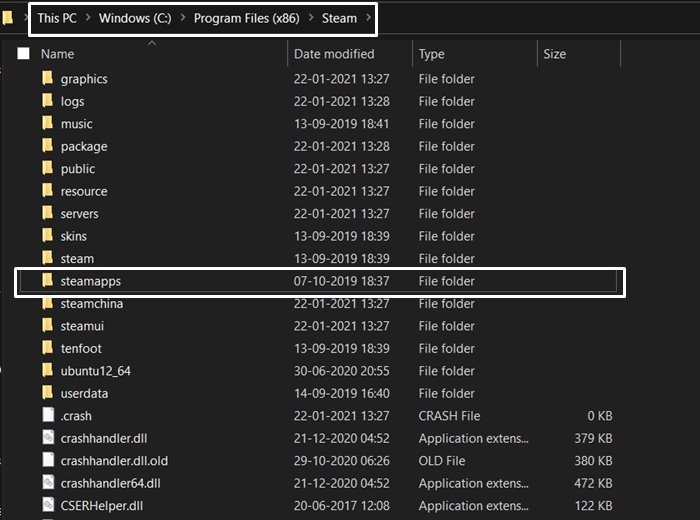This screenshot has width=700, height=520.
Task: Click the crashhandler.dll file icon
Action: pos(48,437)
